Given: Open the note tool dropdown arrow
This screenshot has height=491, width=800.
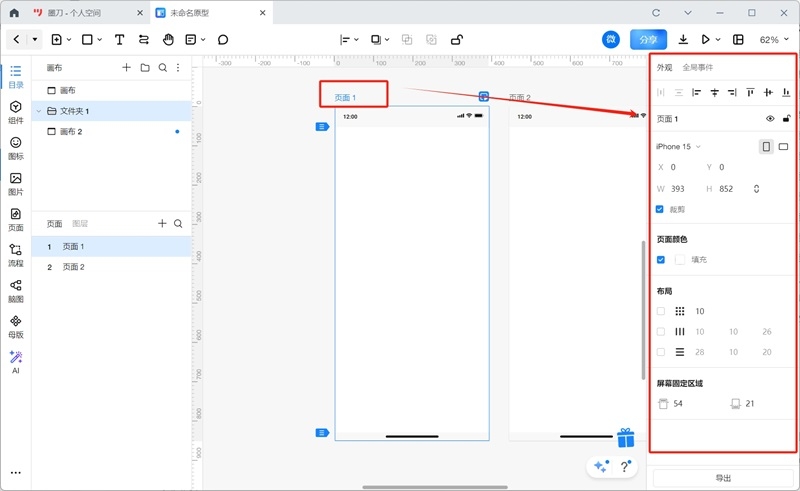Looking at the screenshot, I should pyautogui.click(x=203, y=39).
